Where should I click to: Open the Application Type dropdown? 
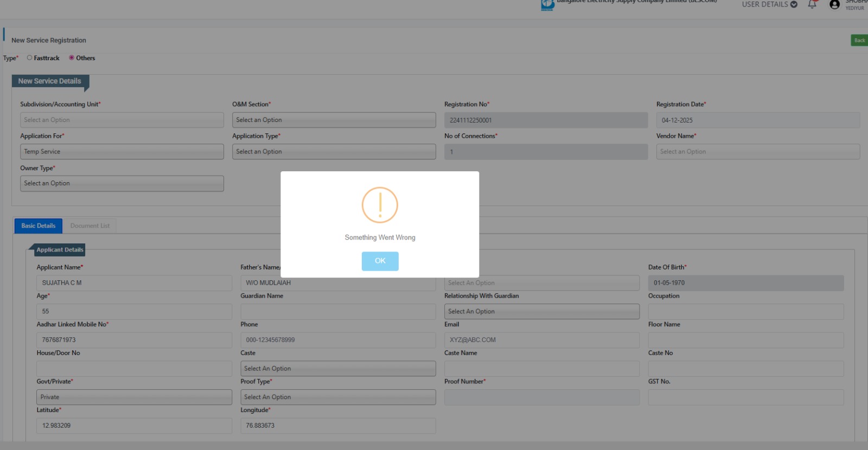(334, 152)
